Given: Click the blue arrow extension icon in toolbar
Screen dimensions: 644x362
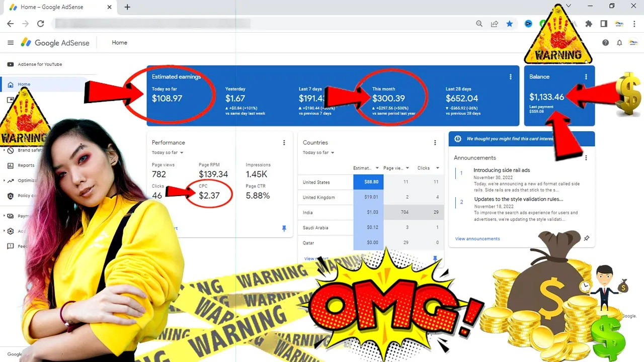Looking at the screenshot, I should 528,24.
